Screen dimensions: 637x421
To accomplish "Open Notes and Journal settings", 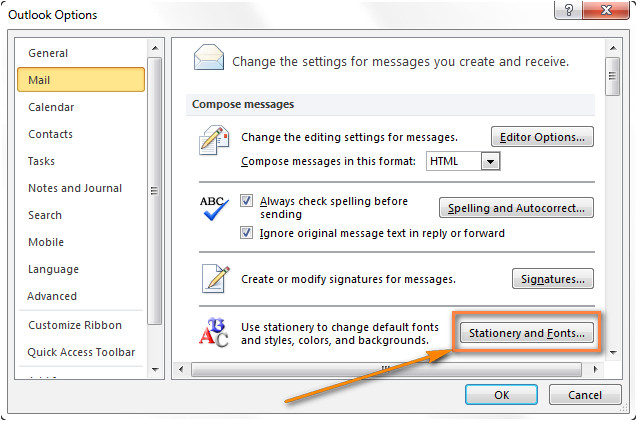I will tap(75, 188).
